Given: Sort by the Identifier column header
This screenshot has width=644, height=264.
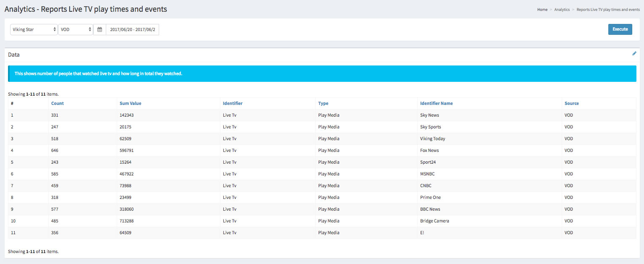Looking at the screenshot, I should coord(233,103).
